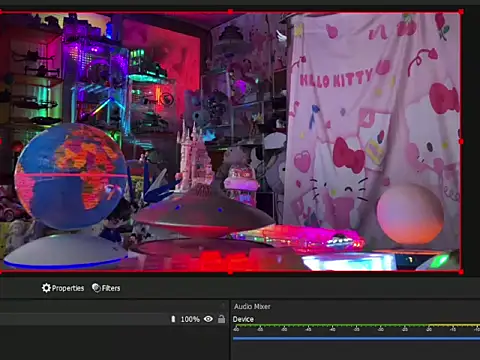Click the Audio Mixer panel title

(x=252, y=306)
